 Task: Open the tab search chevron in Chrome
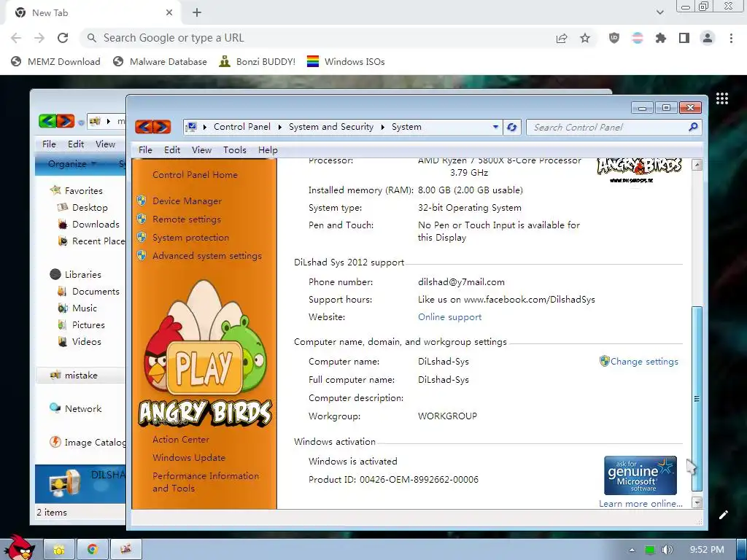pyautogui.click(x=659, y=12)
